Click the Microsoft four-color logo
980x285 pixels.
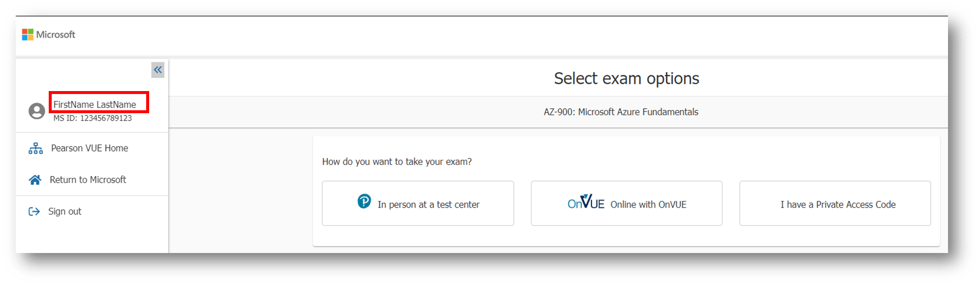tap(28, 34)
